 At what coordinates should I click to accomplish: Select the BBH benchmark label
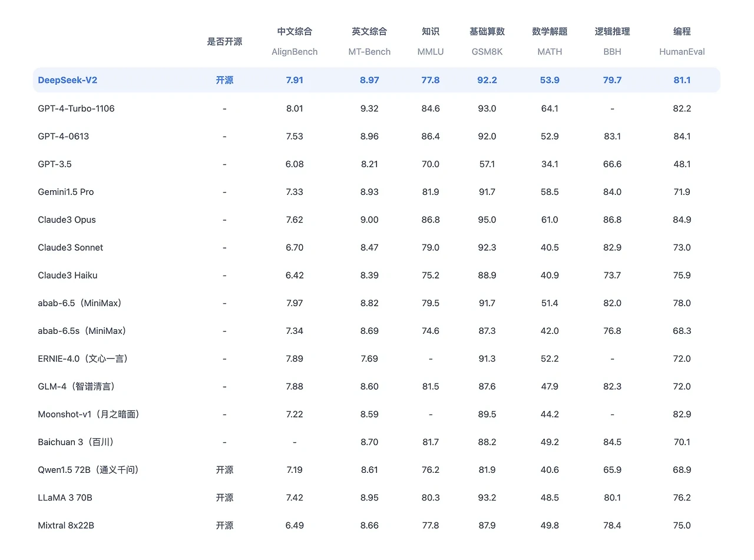[x=612, y=52]
